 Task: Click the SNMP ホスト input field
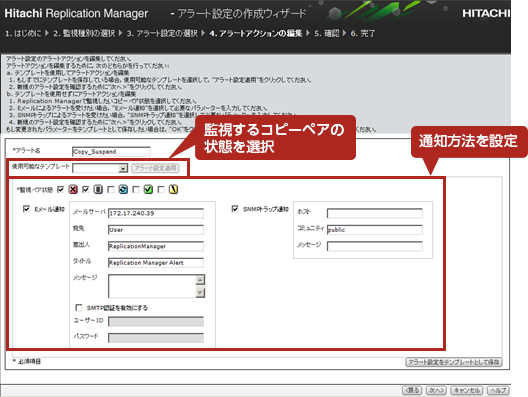point(375,213)
